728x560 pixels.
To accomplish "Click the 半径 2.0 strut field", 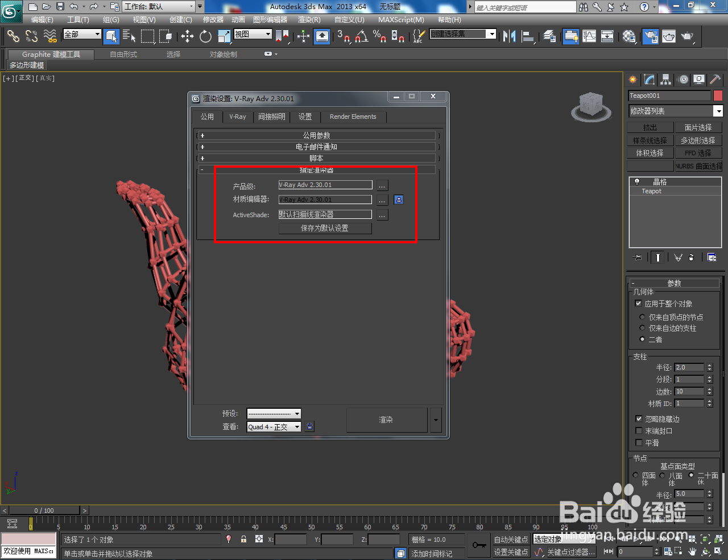I will [x=689, y=367].
